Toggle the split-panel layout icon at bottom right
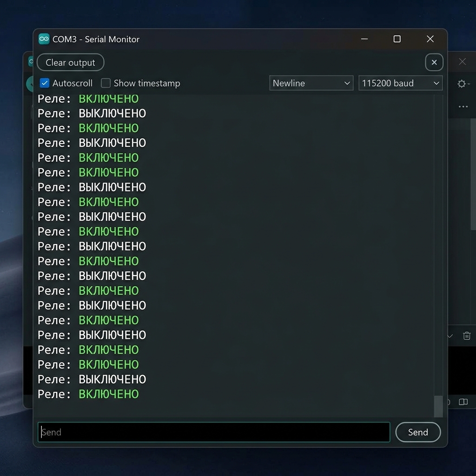476x476 pixels. click(x=463, y=402)
